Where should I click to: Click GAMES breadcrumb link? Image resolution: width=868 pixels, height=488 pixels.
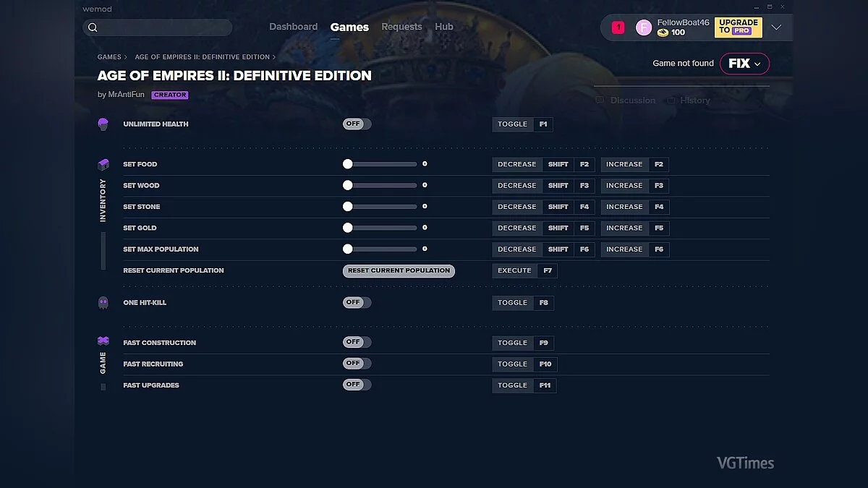click(x=109, y=57)
